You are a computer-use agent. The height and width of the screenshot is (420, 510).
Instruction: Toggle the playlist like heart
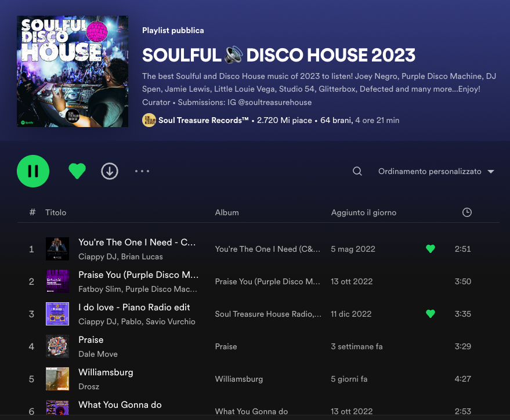(77, 171)
